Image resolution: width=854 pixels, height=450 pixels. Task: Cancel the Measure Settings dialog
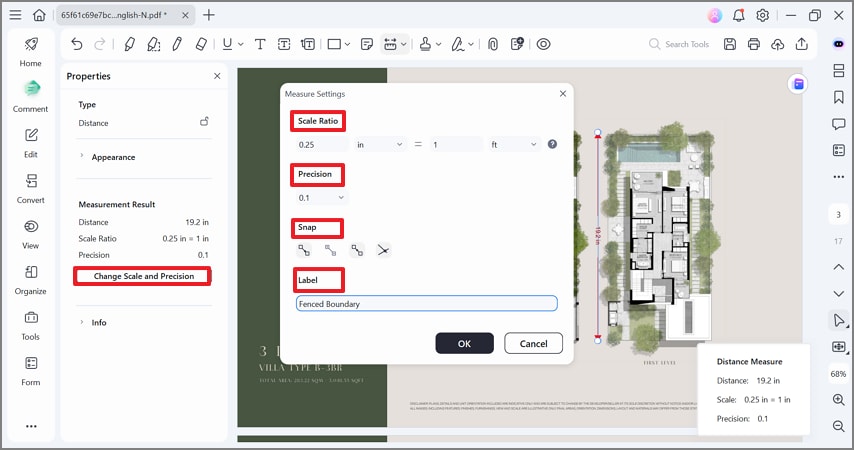click(x=533, y=343)
